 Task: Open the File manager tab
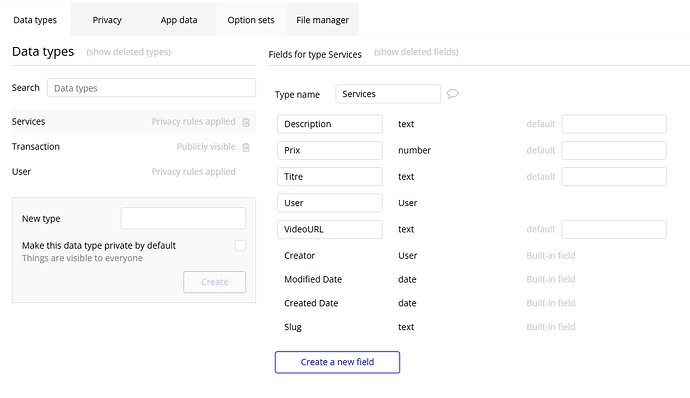coord(323,20)
